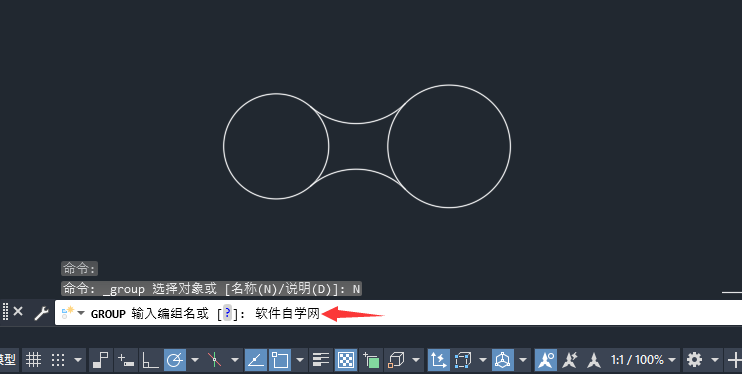Toggle selection cycling icon
This screenshot has width=742, height=374.
coord(371,360)
